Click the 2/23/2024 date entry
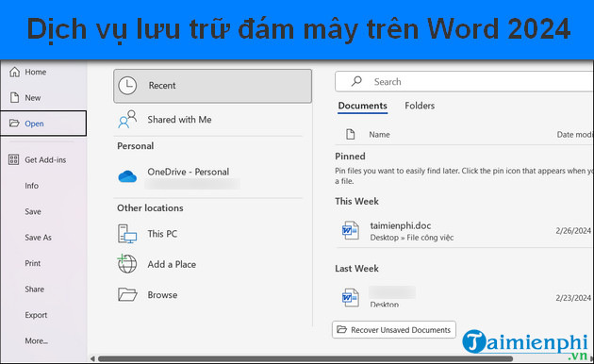594x364 pixels. click(573, 298)
